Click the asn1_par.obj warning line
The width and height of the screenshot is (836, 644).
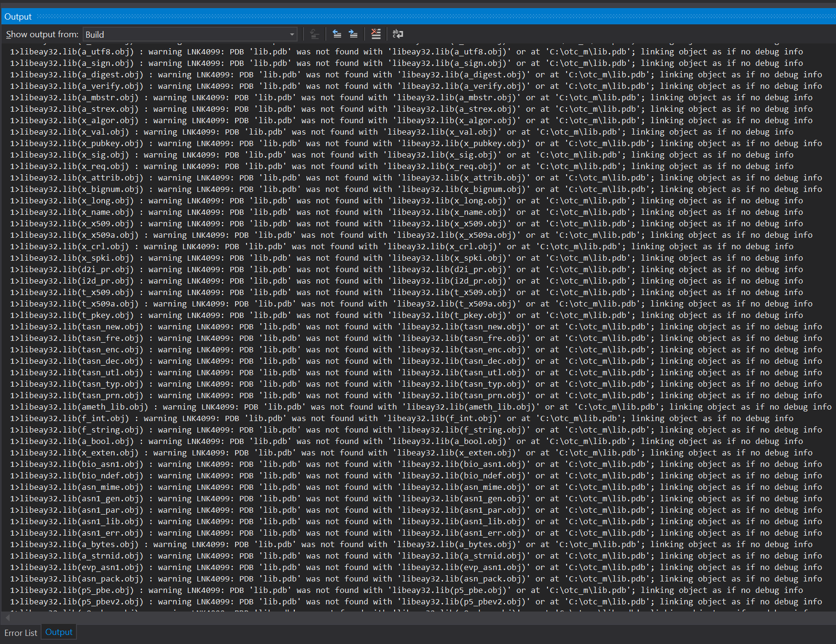coord(416,510)
